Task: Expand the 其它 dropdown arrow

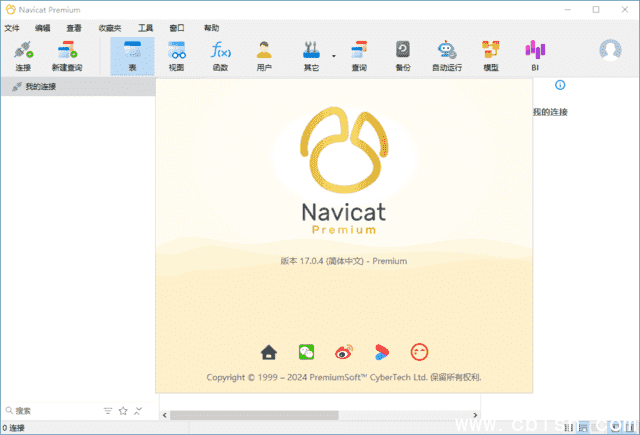Action: click(333, 56)
